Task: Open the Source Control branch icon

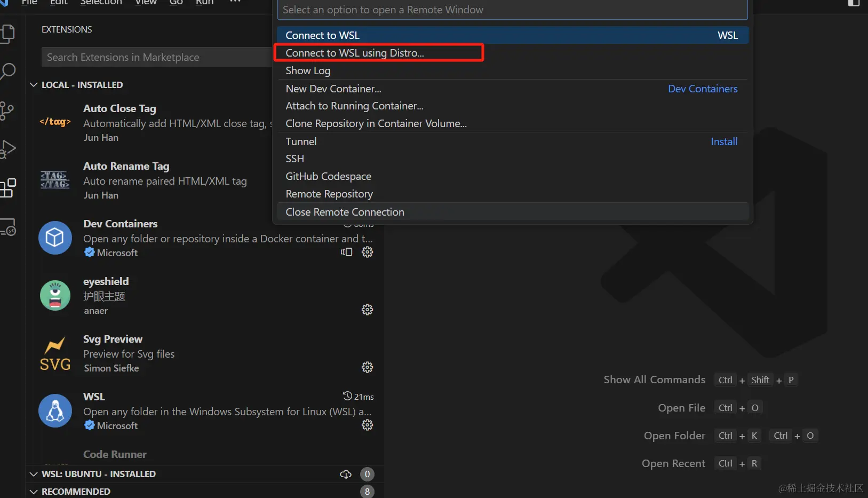Action: pyautogui.click(x=7, y=110)
